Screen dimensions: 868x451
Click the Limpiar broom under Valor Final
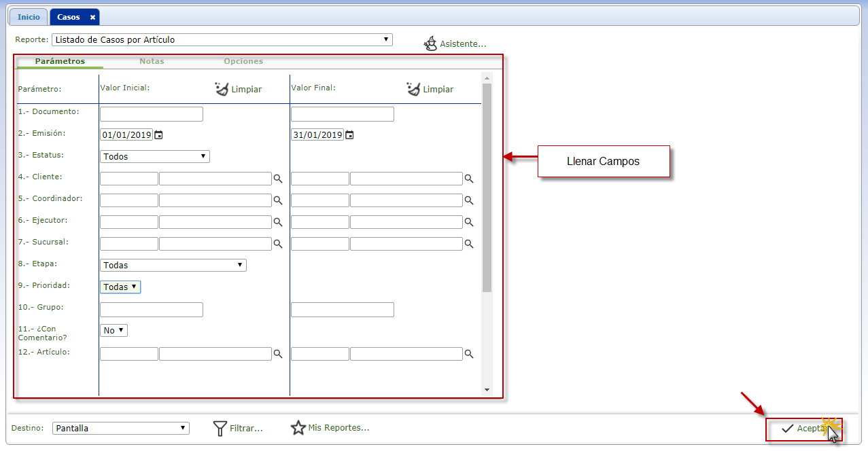pos(413,89)
